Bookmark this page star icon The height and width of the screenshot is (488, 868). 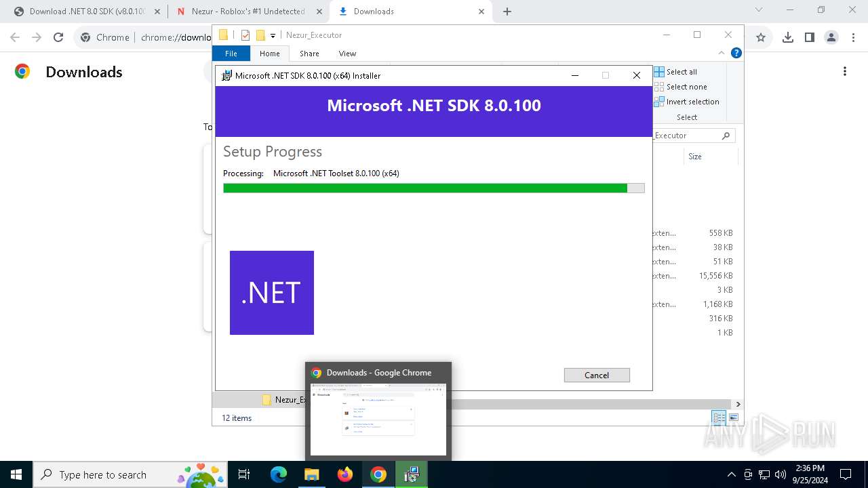click(761, 38)
